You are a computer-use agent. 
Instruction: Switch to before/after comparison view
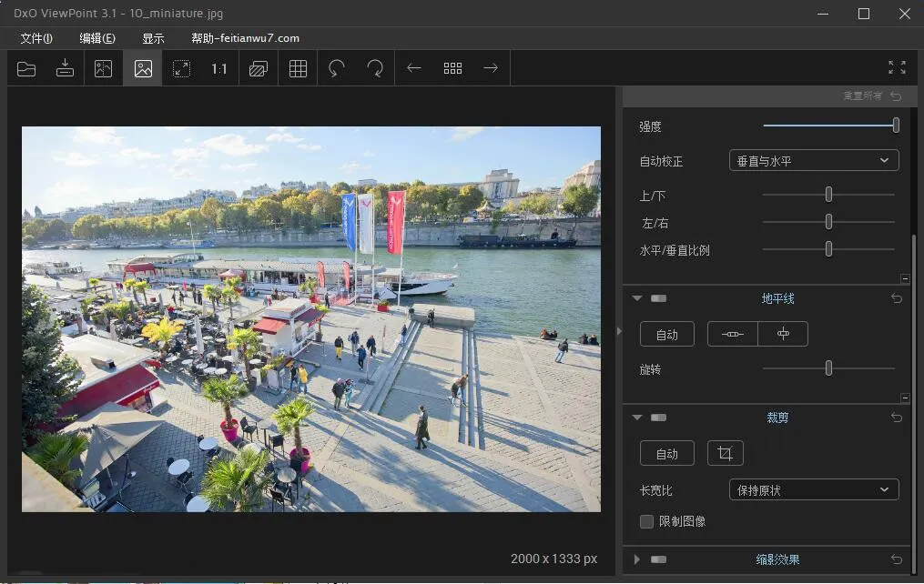click(102, 67)
